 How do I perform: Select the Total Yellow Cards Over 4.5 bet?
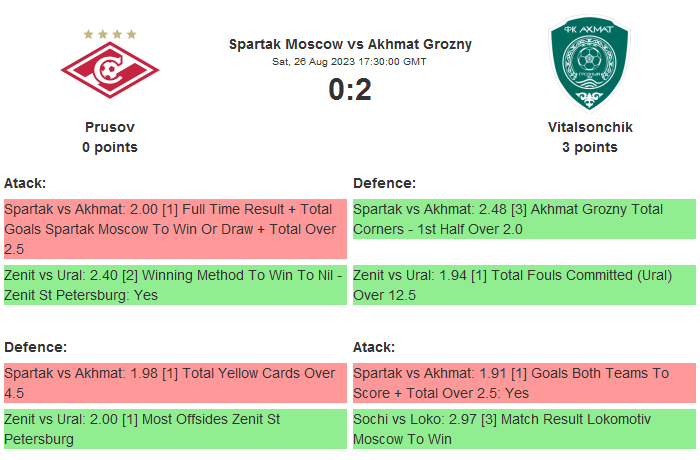175,383
